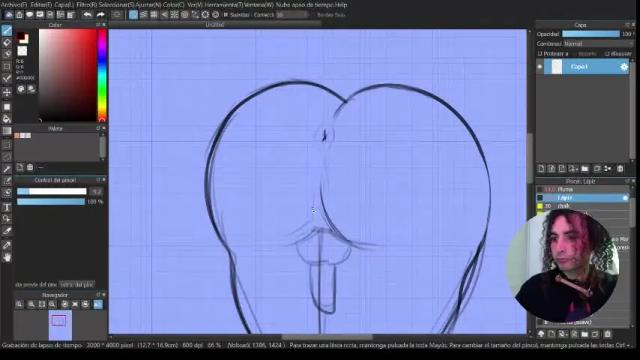This screenshot has width=640, height=360.
Task: Add new color to Paleta
Action: (x=20, y=167)
